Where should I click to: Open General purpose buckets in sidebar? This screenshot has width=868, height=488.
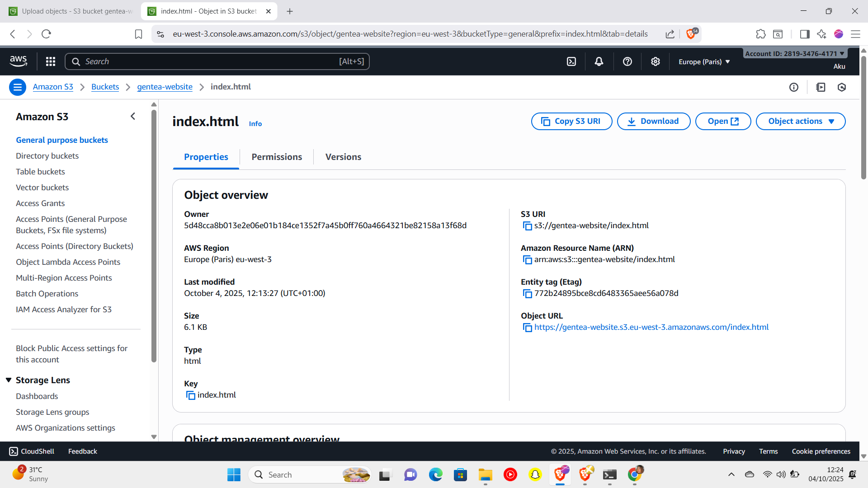62,140
